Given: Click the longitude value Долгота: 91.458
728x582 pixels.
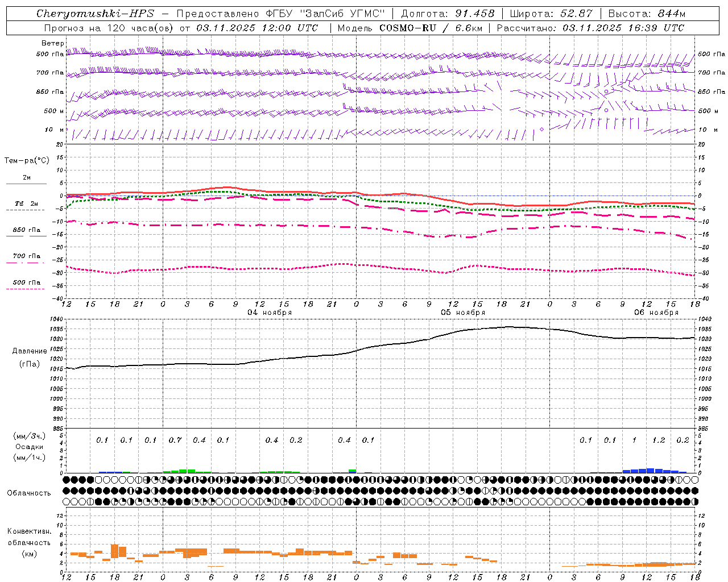Looking at the screenshot, I should click(x=448, y=14).
